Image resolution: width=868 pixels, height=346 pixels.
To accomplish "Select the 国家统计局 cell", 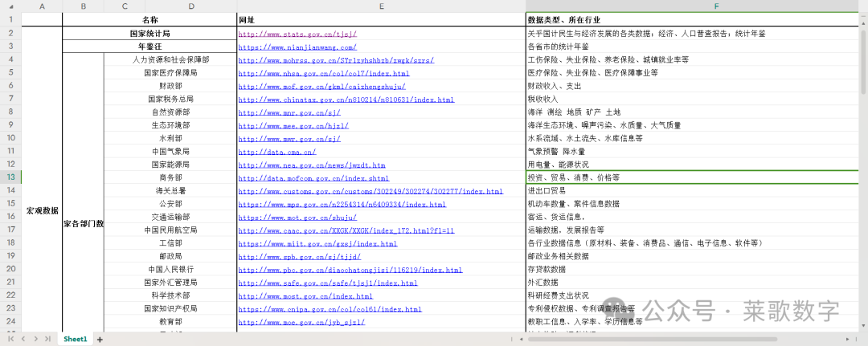I will pyautogui.click(x=149, y=34).
